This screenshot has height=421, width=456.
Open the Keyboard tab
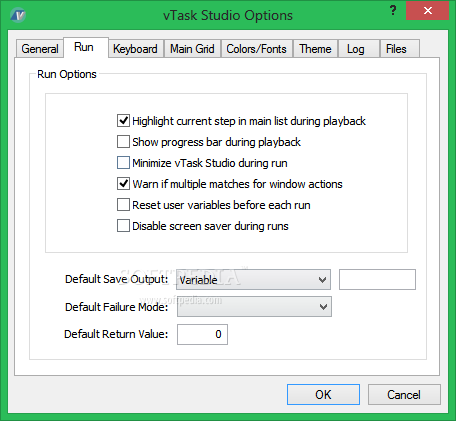(135, 49)
